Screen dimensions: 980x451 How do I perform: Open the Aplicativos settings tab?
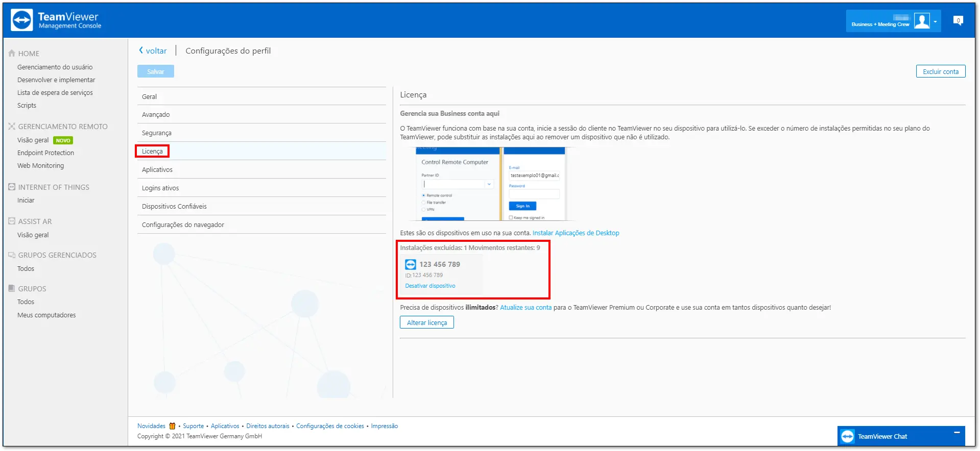(261, 169)
